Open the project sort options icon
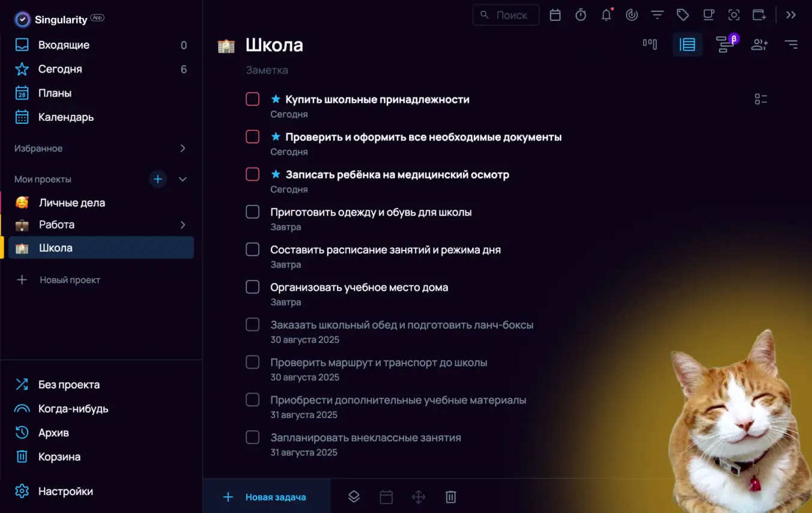 point(792,44)
